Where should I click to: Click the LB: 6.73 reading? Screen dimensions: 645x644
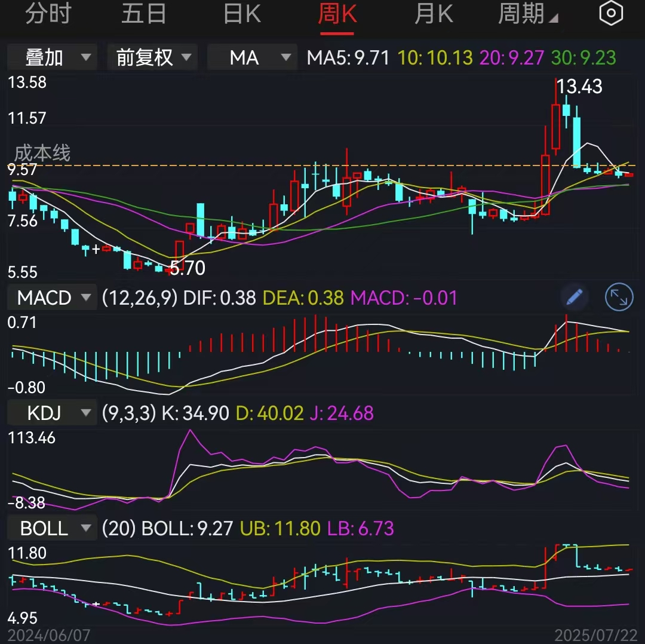pyautogui.click(x=361, y=528)
